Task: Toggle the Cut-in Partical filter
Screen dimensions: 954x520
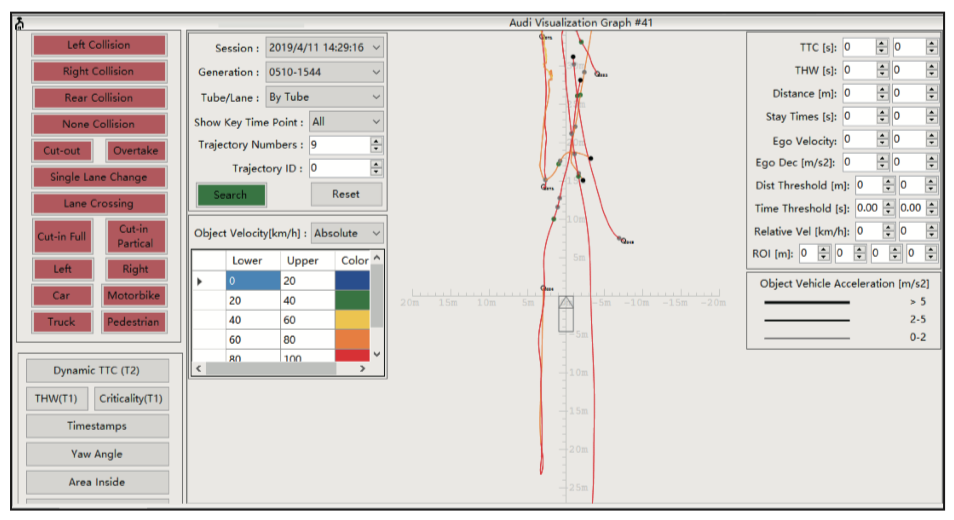Action: [135, 236]
